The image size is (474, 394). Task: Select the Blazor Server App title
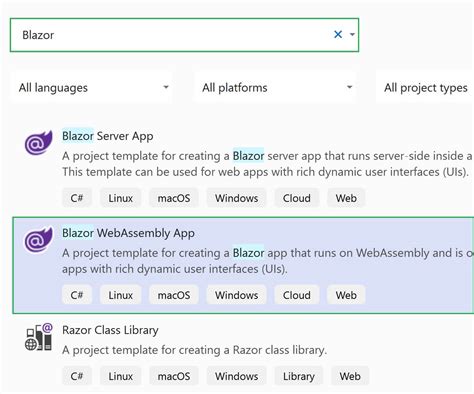(x=108, y=136)
